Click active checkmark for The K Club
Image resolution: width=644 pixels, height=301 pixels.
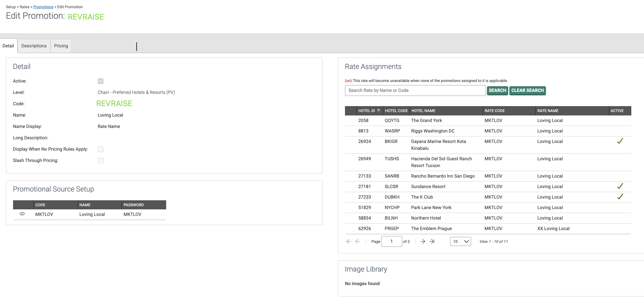point(620,197)
